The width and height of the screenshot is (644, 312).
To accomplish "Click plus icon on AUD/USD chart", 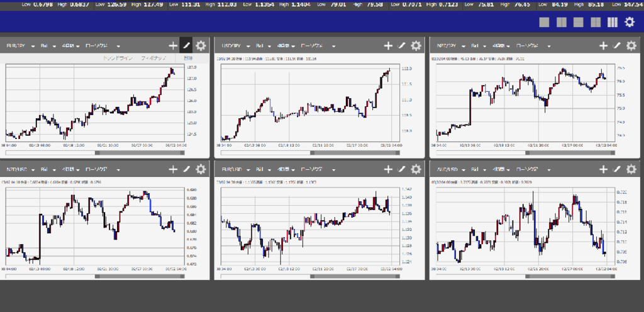I will point(603,169).
